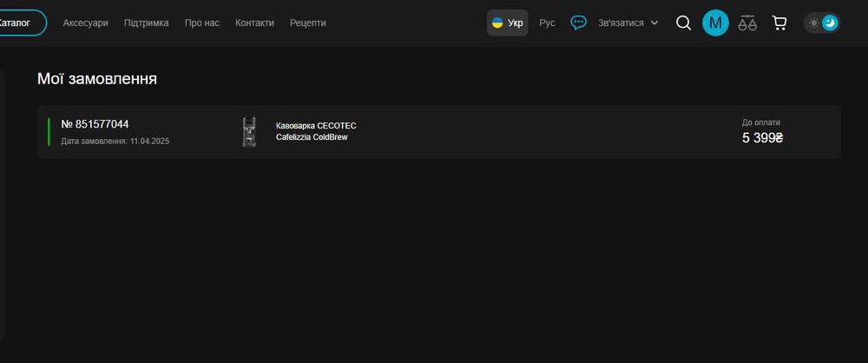Open the shopping cart icon

click(779, 23)
